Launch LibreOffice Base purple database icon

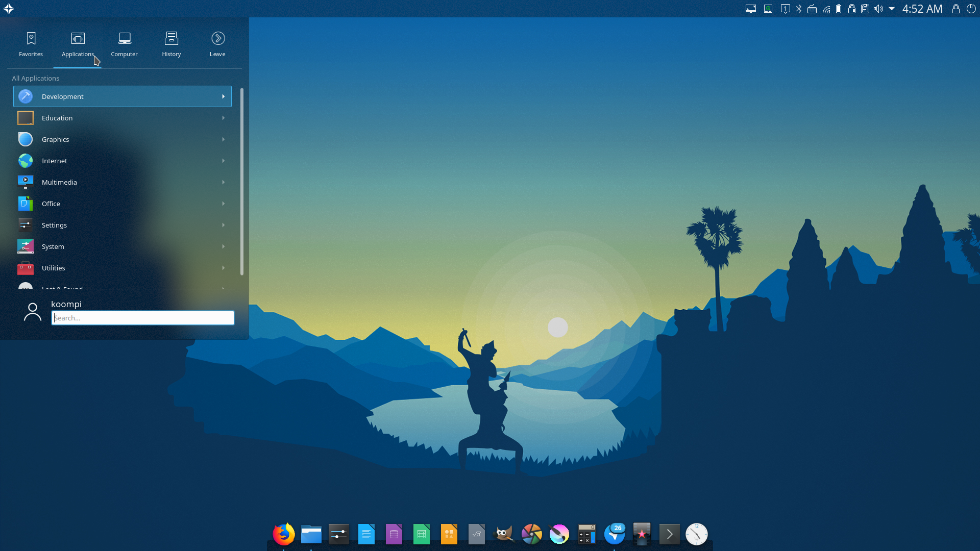click(x=394, y=534)
